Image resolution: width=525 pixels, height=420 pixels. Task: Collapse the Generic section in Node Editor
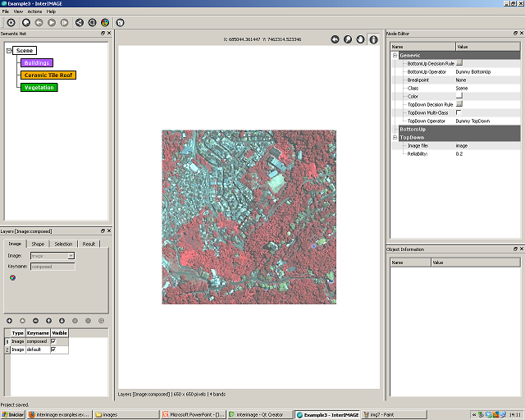coord(394,55)
